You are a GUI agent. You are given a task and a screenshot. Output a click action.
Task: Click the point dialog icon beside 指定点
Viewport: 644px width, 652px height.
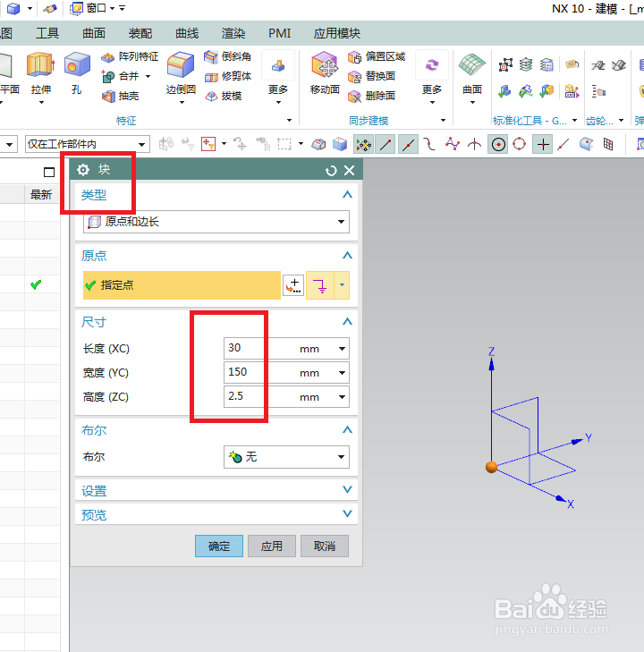tap(293, 285)
